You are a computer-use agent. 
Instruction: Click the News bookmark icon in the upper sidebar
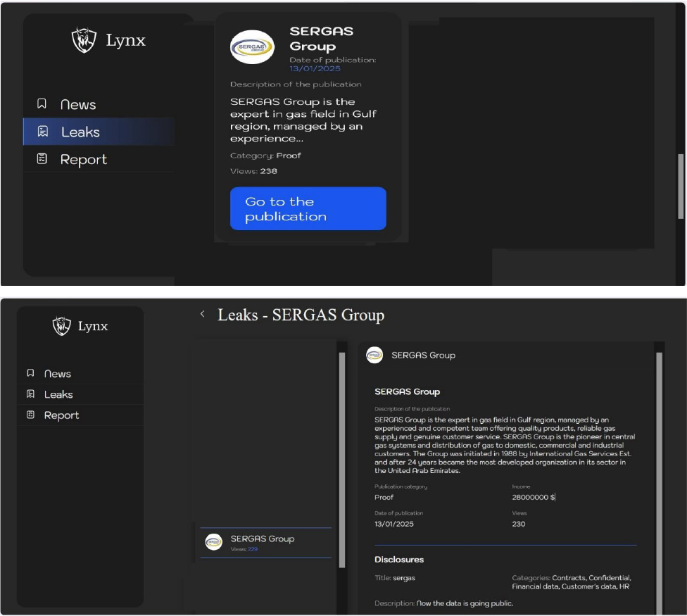(42, 103)
